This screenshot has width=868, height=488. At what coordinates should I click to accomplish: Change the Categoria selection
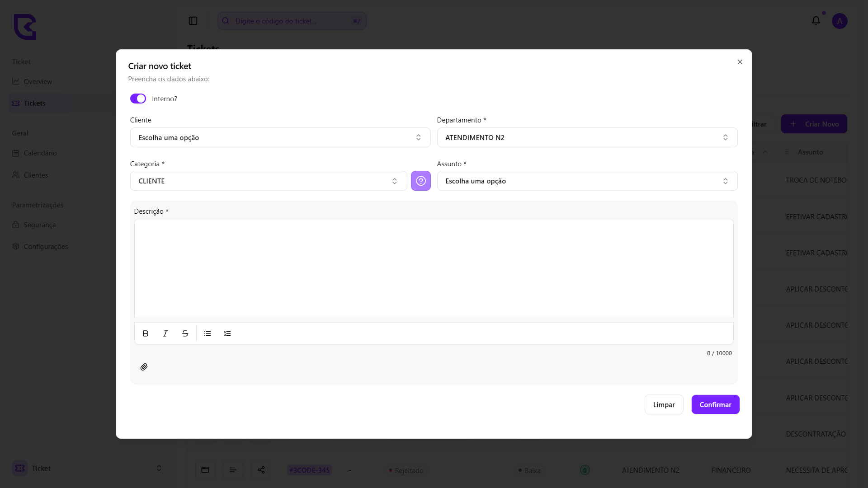coord(268,181)
